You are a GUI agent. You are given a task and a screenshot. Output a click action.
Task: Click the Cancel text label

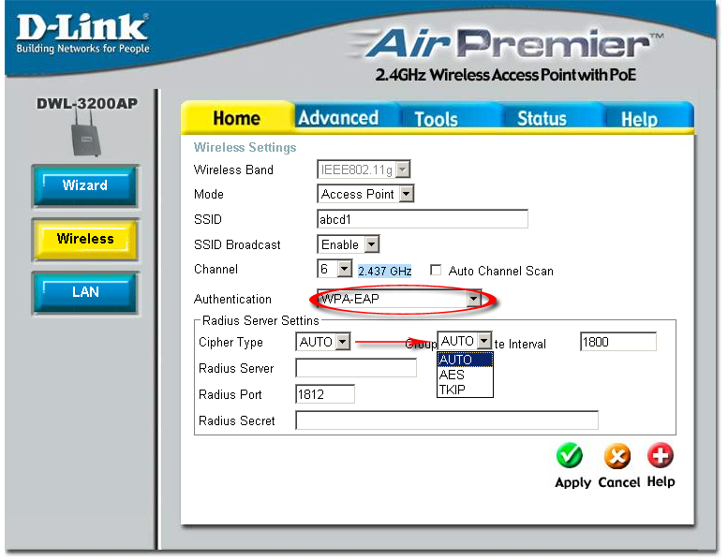coord(619,482)
